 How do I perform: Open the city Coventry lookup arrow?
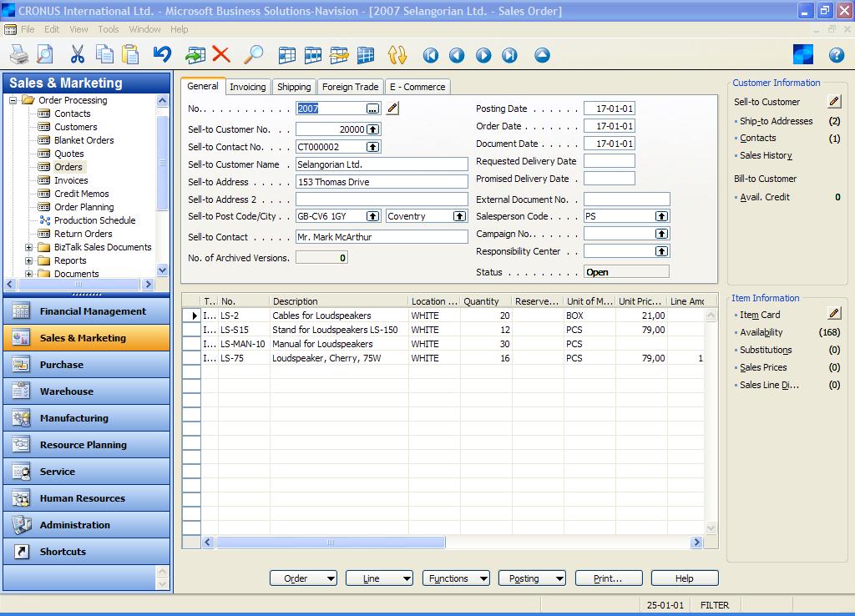click(x=460, y=216)
